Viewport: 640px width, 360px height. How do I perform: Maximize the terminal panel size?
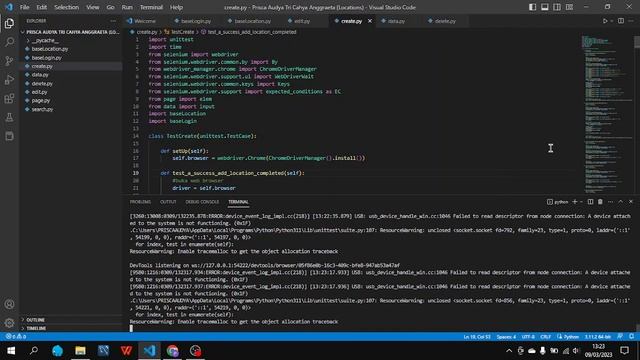[x=620, y=202]
